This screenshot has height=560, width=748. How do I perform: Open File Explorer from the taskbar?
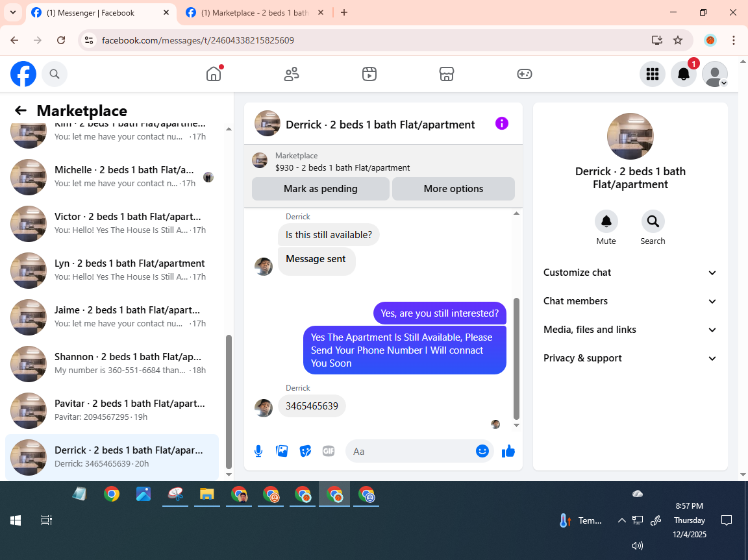[207, 494]
